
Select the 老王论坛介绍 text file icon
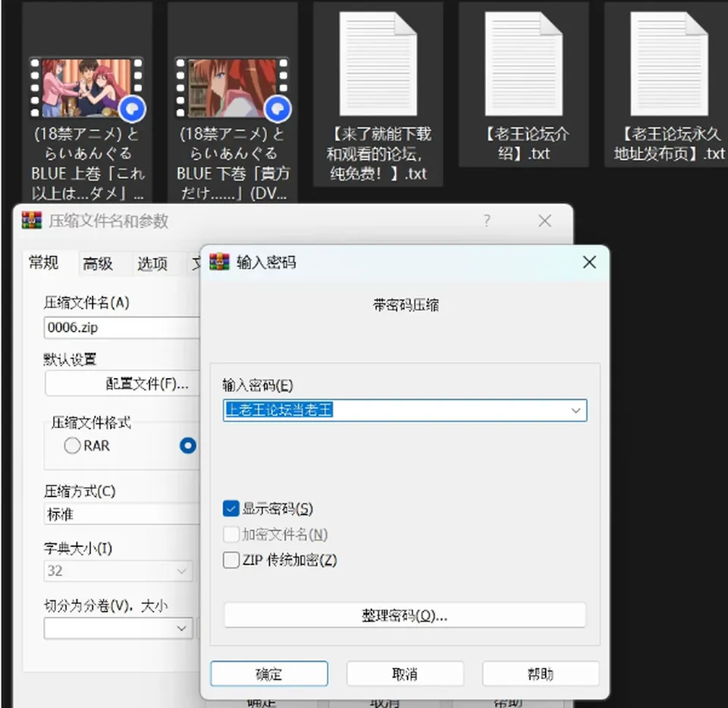pos(524,64)
